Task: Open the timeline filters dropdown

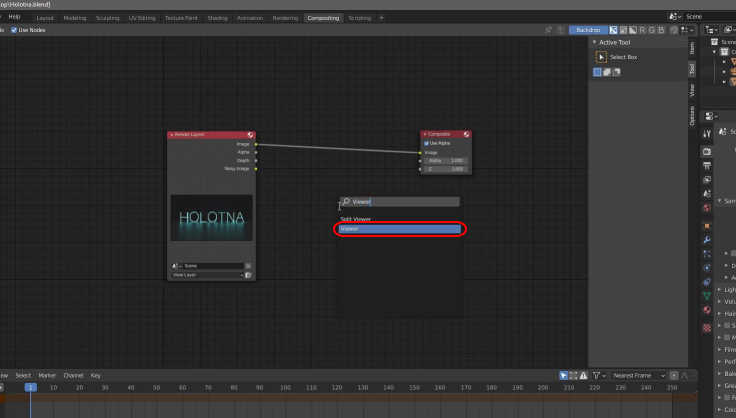Action: (599, 376)
